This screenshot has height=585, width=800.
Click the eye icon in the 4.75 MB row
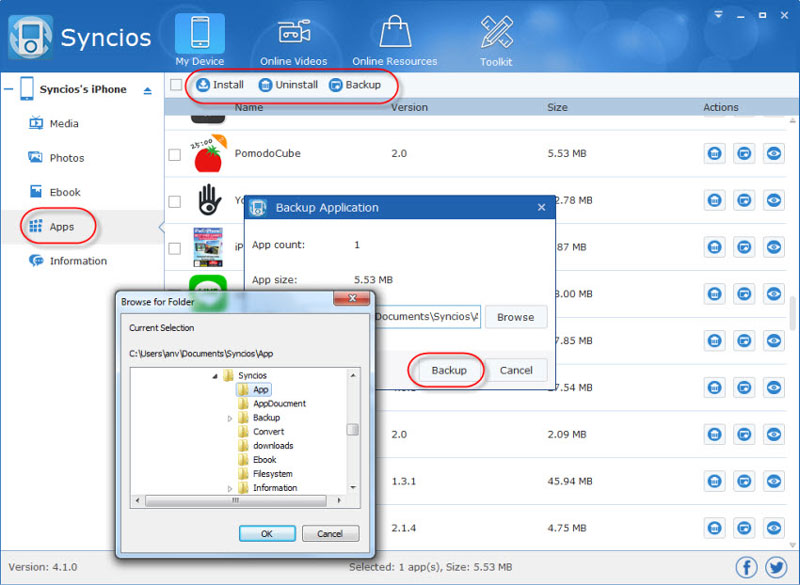point(774,528)
